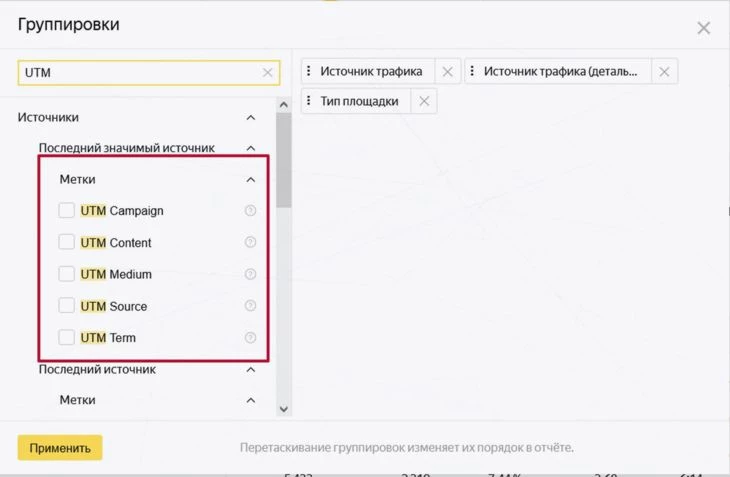This screenshot has width=730, height=477.
Task: Check the UTM Content checkbox
Action: click(66, 242)
